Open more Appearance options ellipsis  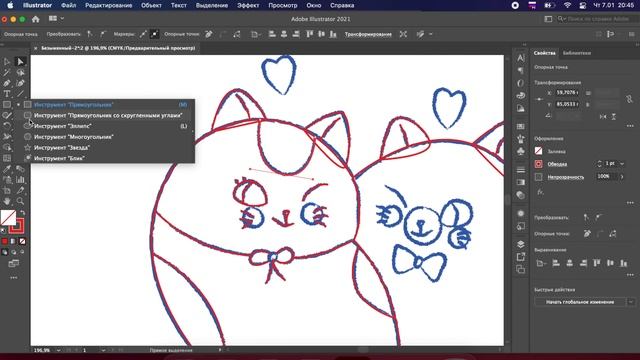630,203
